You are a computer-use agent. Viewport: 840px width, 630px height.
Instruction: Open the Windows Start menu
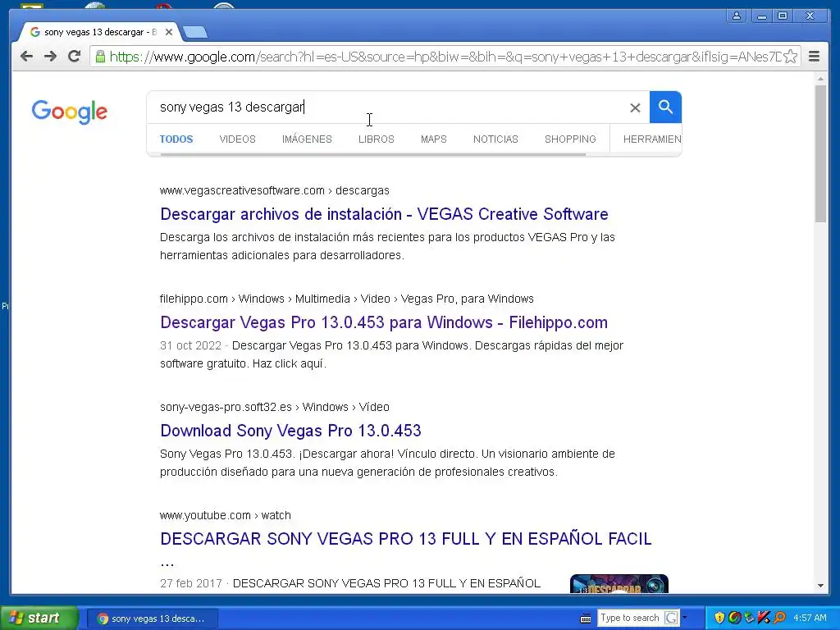(x=39, y=618)
